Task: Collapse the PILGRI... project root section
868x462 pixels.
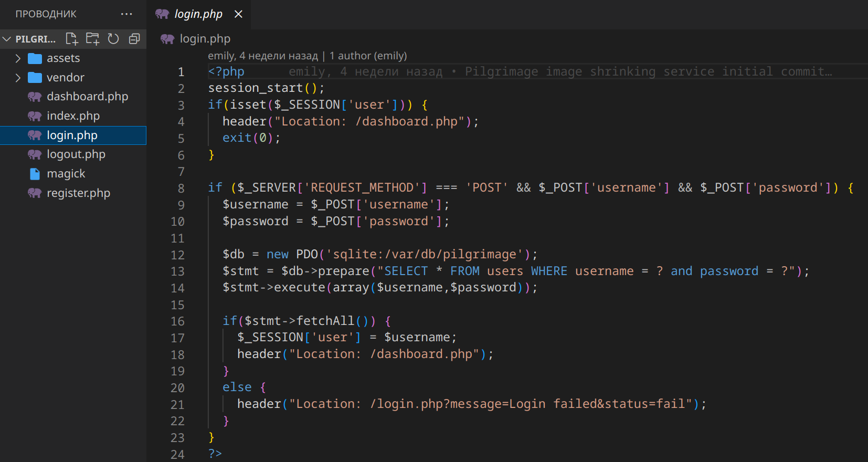Action: click(x=7, y=39)
